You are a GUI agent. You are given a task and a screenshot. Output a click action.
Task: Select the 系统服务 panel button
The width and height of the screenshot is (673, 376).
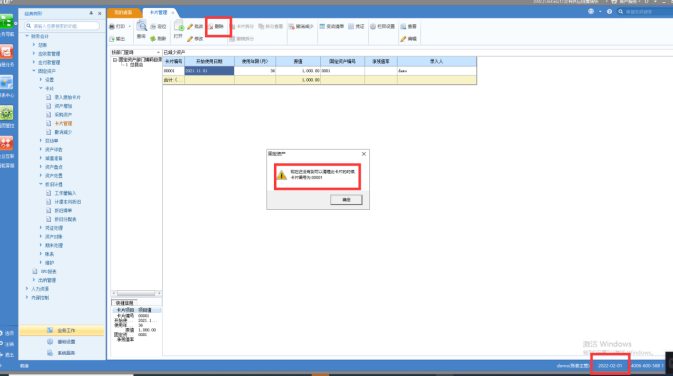coord(62,353)
